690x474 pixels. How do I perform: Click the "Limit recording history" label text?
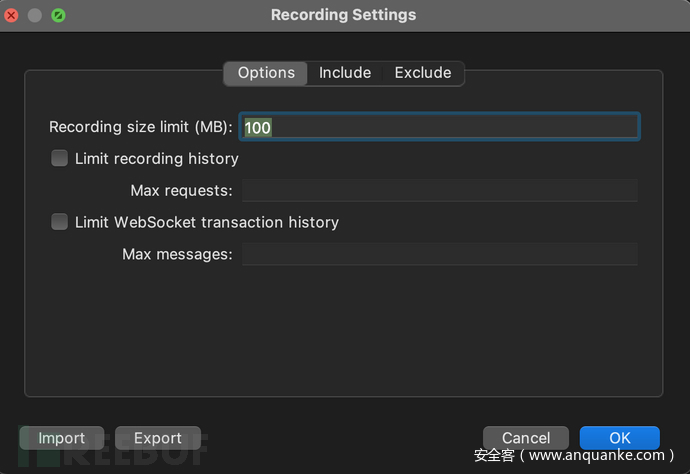point(157,158)
